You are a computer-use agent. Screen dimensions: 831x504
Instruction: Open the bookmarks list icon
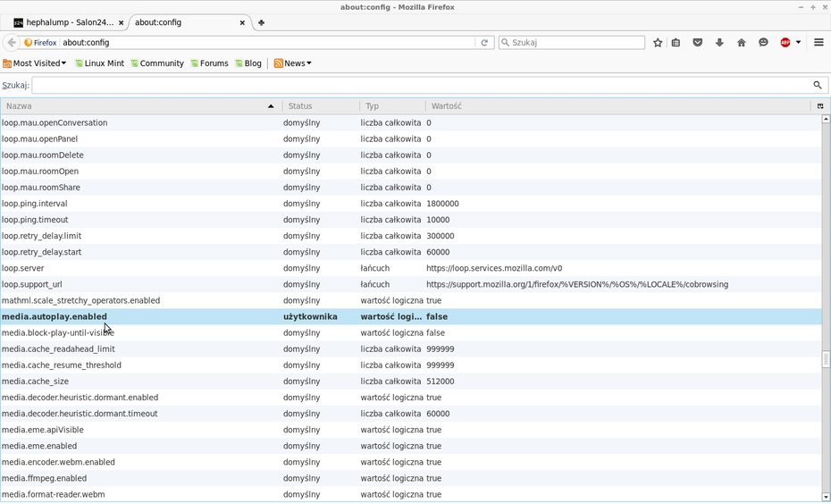676,42
